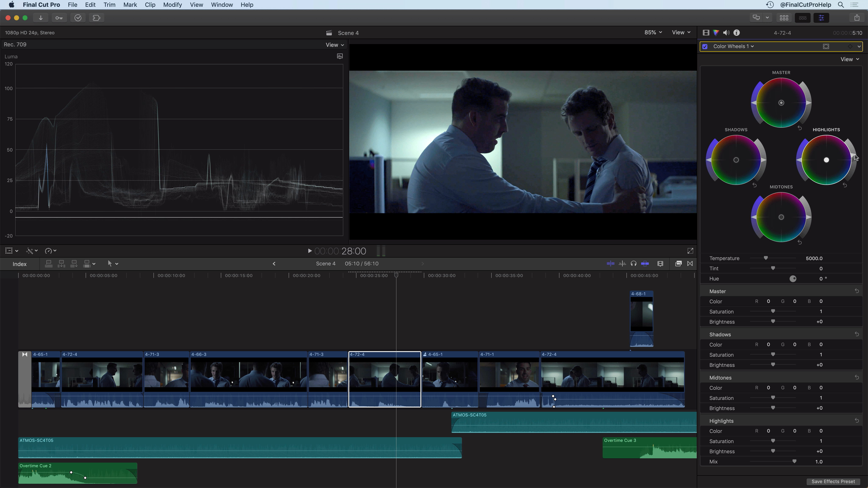Open the Keyword Editor key icon
The height and width of the screenshot is (488, 868).
tap(59, 18)
